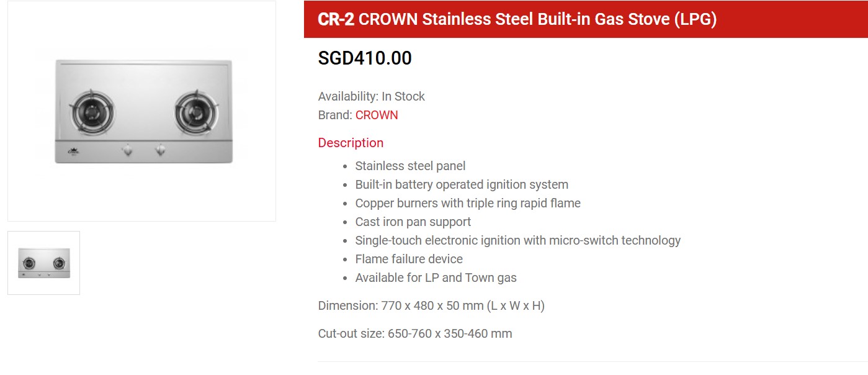Click the "Copper burners with triple ring" bullet

(x=468, y=203)
